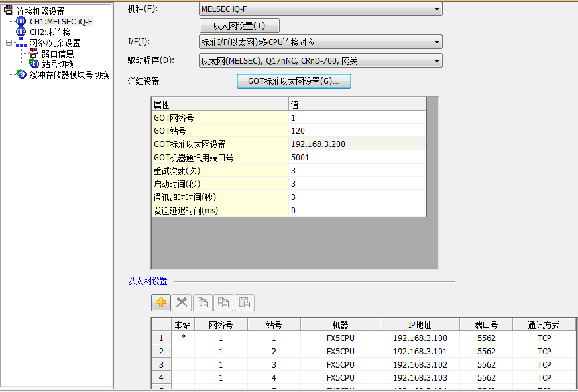Click the paste clipboard icon

[x=245, y=303]
